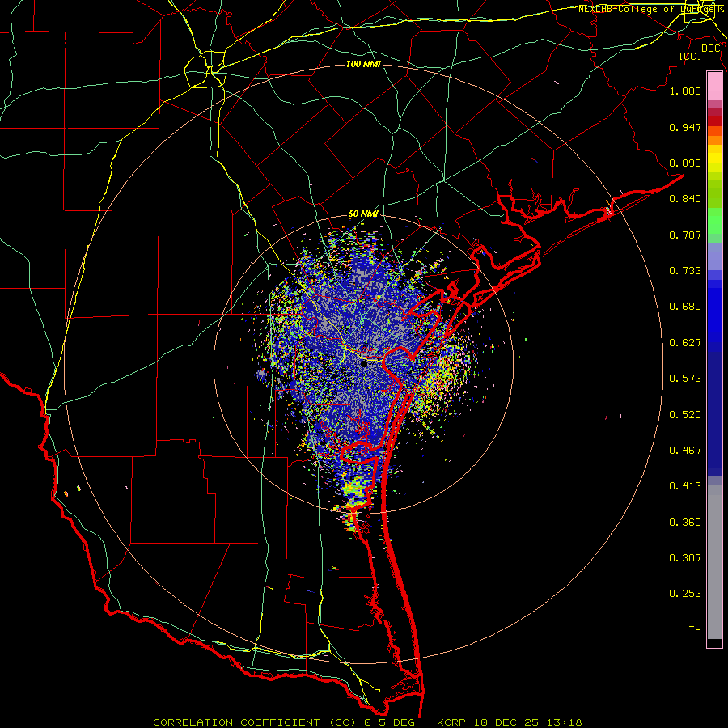Click the 0.680 scale value
This screenshot has height=728, width=728.
[685, 307]
